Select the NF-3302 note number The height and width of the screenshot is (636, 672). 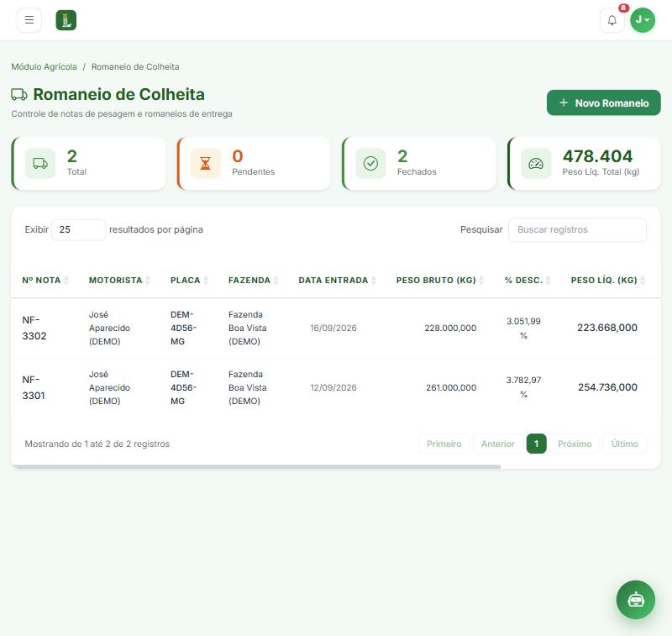34,328
